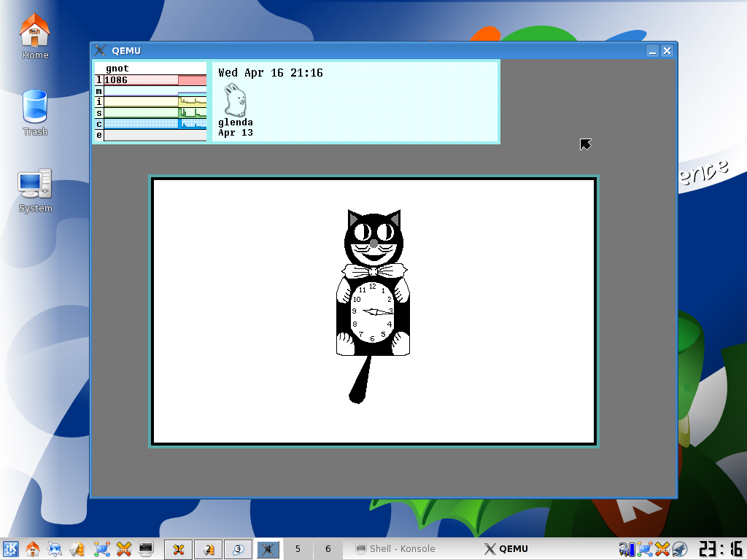Click the 'gnot' label in stats window

[x=117, y=69]
